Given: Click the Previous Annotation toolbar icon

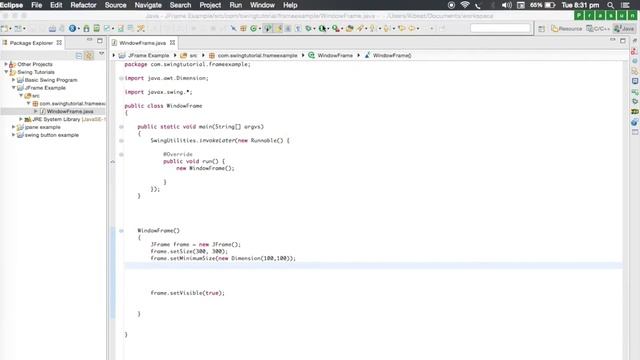Looking at the screenshot, I should (386, 28).
